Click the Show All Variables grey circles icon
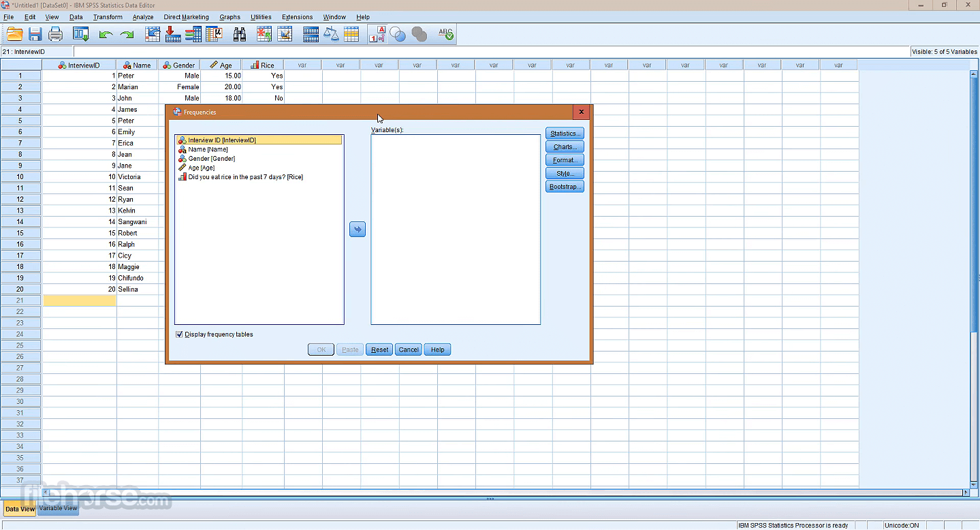This screenshot has width=980, height=530. click(x=420, y=34)
